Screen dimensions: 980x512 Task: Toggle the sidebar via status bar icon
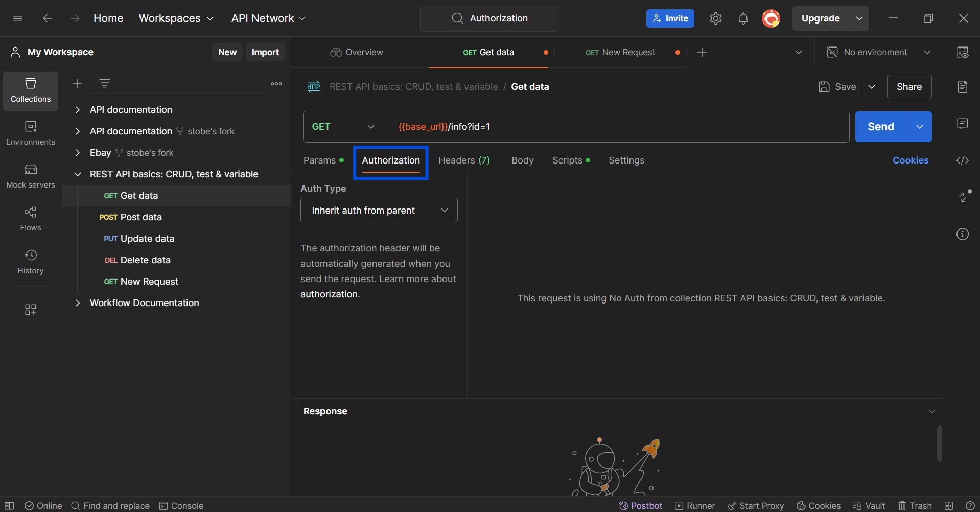(x=9, y=506)
